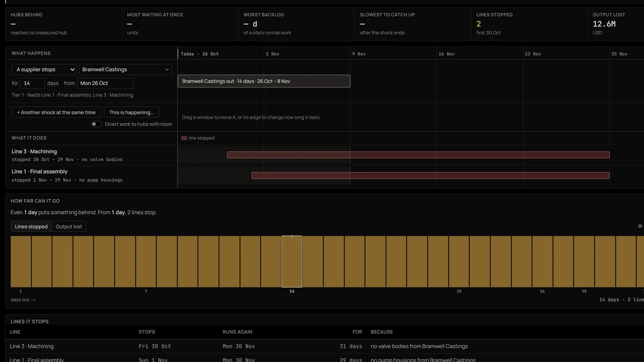This screenshot has height=362, width=644.
Task: Click the duration days field showing 14
Action: click(32, 83)
